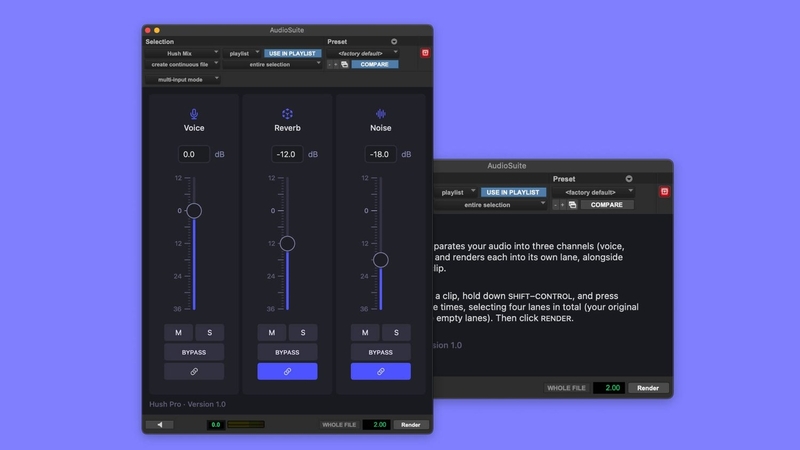800x450 pixels.
Task: Bypass the Voice channel
Action: (x=194, y=352)
